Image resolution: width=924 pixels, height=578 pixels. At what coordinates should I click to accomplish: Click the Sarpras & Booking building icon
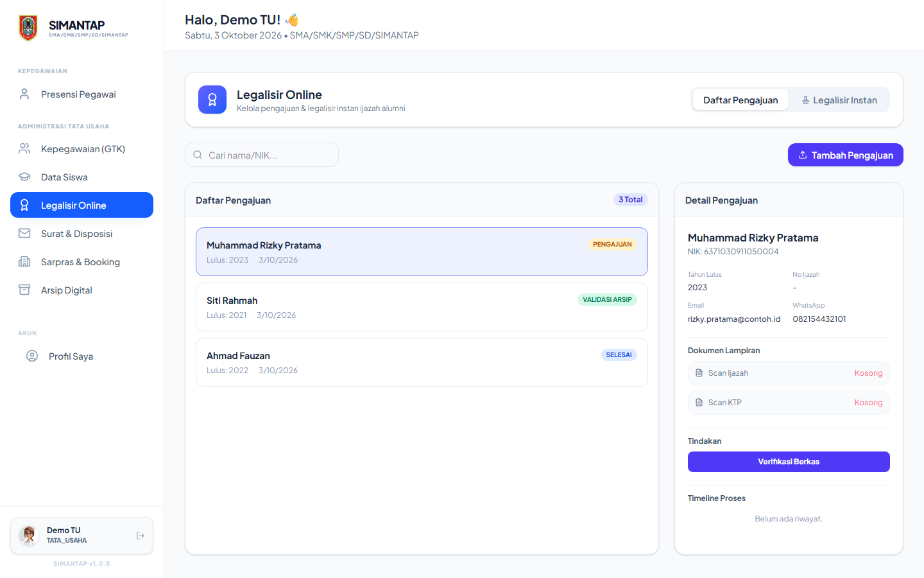pos(24,262)
